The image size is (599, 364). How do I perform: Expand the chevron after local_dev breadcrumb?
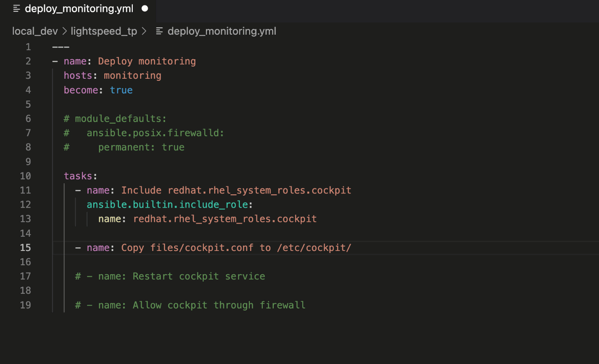click(x=64, y=31)
